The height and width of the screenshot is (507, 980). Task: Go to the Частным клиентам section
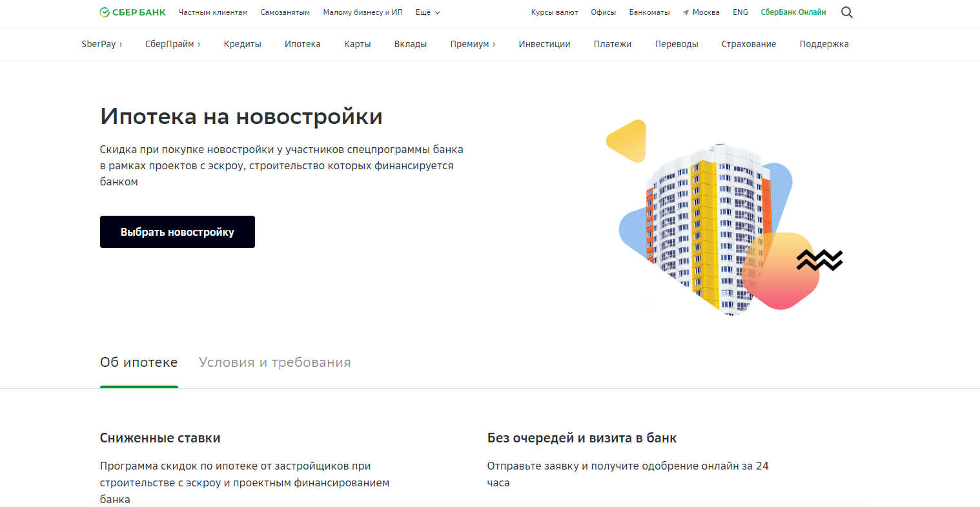213,12
